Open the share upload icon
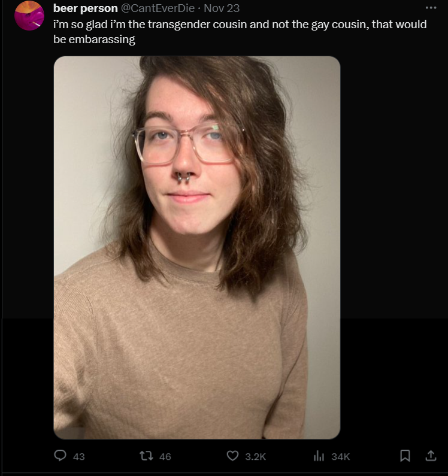The image size is (448, 476). 431,456
